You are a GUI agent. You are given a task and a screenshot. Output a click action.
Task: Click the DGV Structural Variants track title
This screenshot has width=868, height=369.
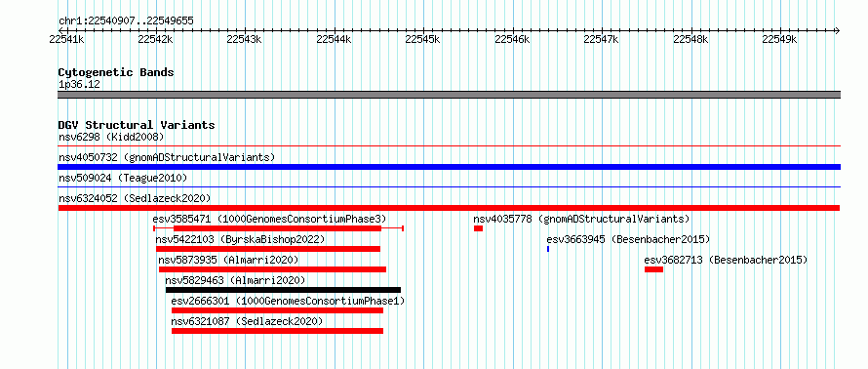pos(137,125)
